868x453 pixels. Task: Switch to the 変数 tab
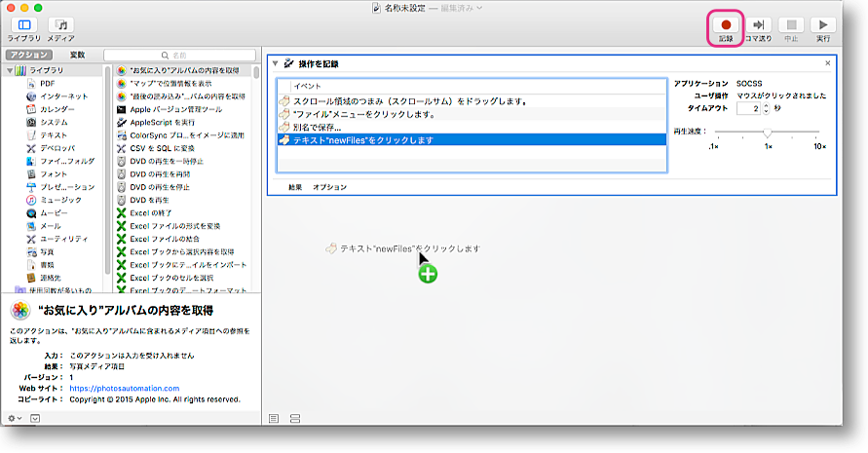77,56
